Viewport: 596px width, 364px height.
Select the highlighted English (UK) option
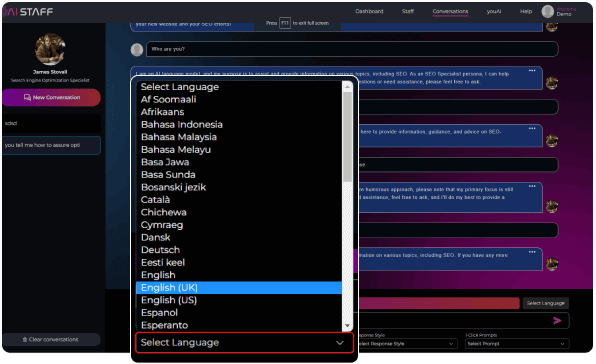[x=239, y=288]
